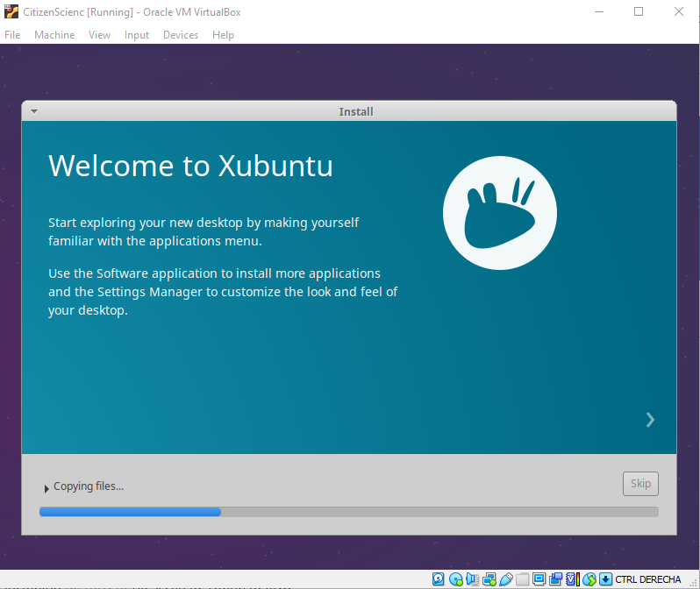Click the Skip button
The width and height of the screenshot is (700, 589).
pos(640,484)
